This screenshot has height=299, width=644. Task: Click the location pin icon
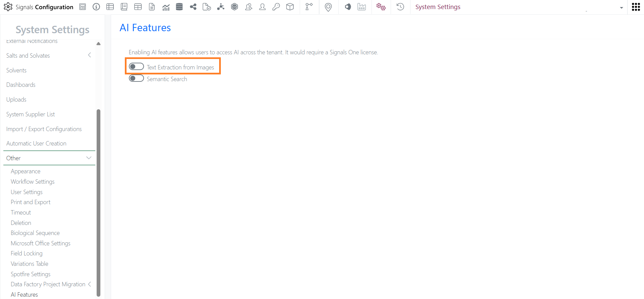click(x=328, y=7)
